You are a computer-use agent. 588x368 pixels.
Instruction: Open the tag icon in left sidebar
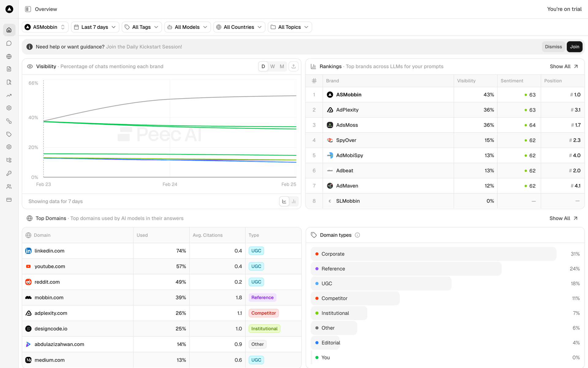(9, 134)
